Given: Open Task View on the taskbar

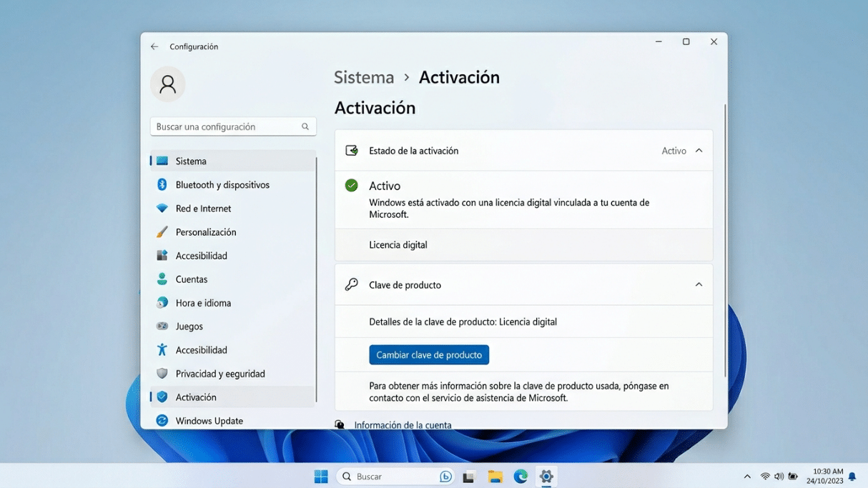Looking at the screenshot, I should click(469, 477).
